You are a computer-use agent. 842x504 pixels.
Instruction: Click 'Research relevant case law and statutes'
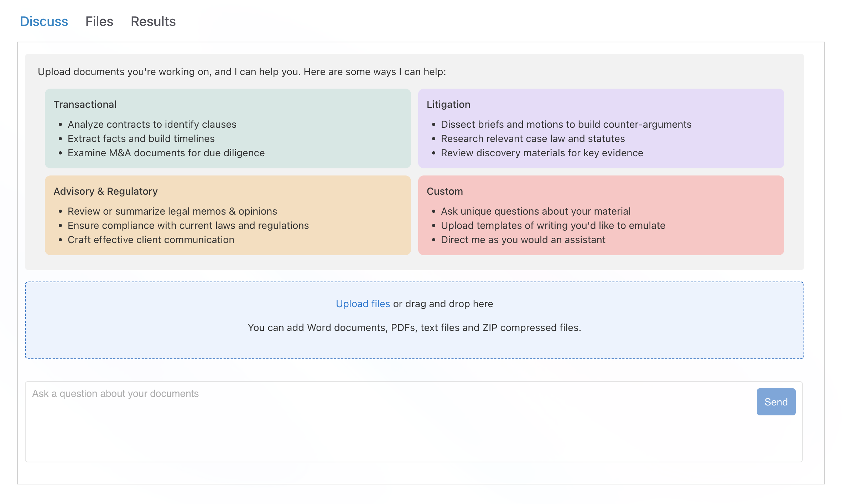(x=532, y=138)
